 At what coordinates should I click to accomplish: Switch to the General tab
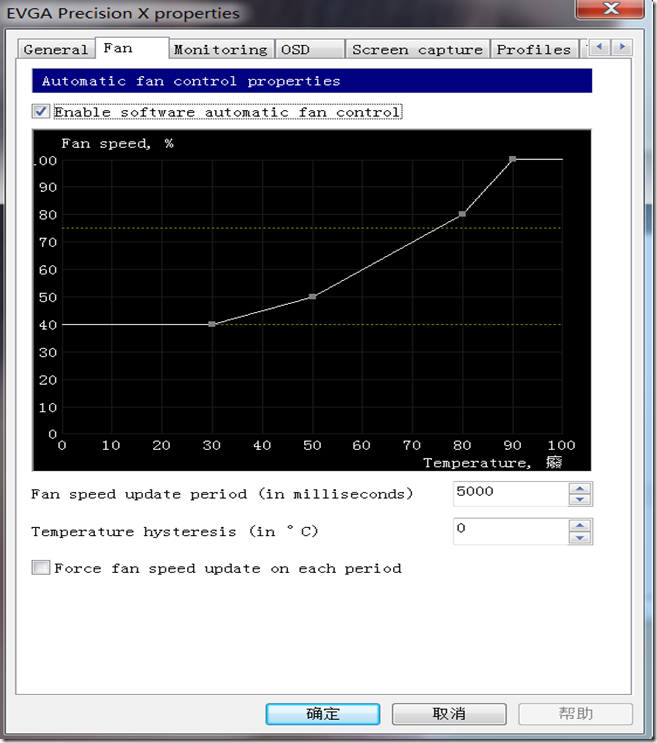[54, 49]
